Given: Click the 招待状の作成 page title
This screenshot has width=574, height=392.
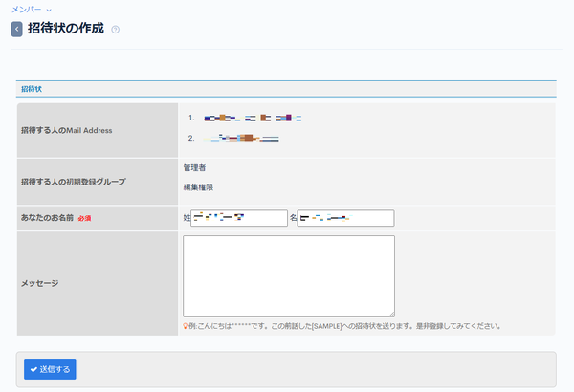Looking at the screenshot, I should (66, 28).
